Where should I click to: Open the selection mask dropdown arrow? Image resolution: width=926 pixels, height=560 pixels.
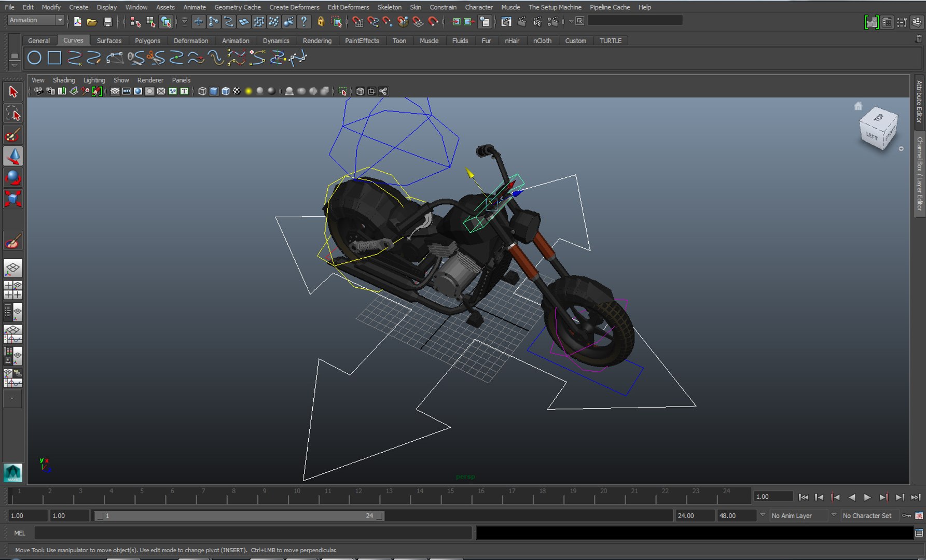184,21
